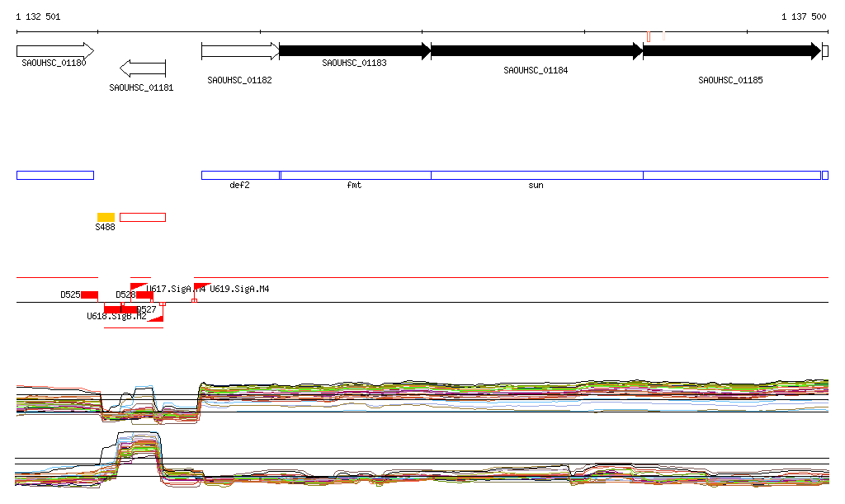
Task: Select the blue def2 annotation box
Action: click(240, 175)
